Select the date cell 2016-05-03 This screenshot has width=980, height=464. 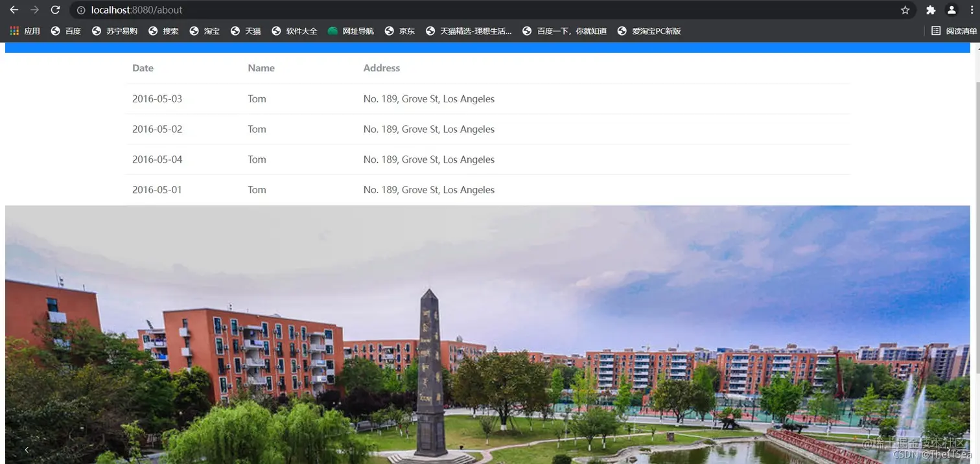pos(157,99)
